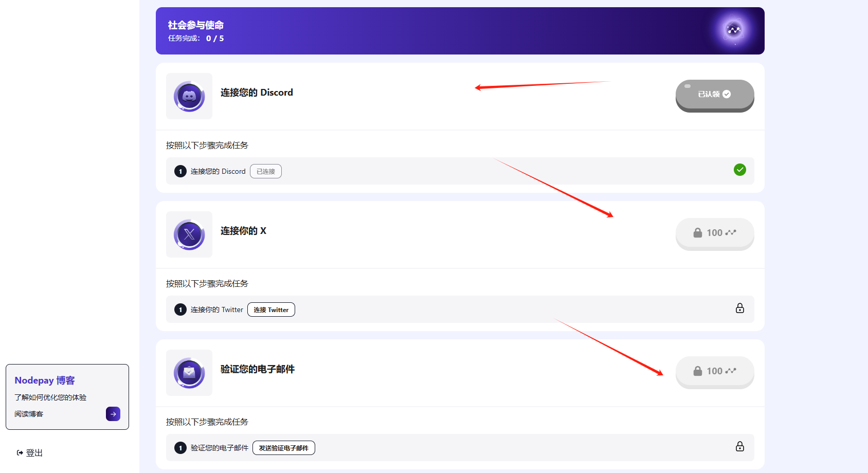Image resolution: width=868 pixels, height=473 pixels.
Task: Click the 发送验证电子邮件 button
Action: click(x=283, y=448)
